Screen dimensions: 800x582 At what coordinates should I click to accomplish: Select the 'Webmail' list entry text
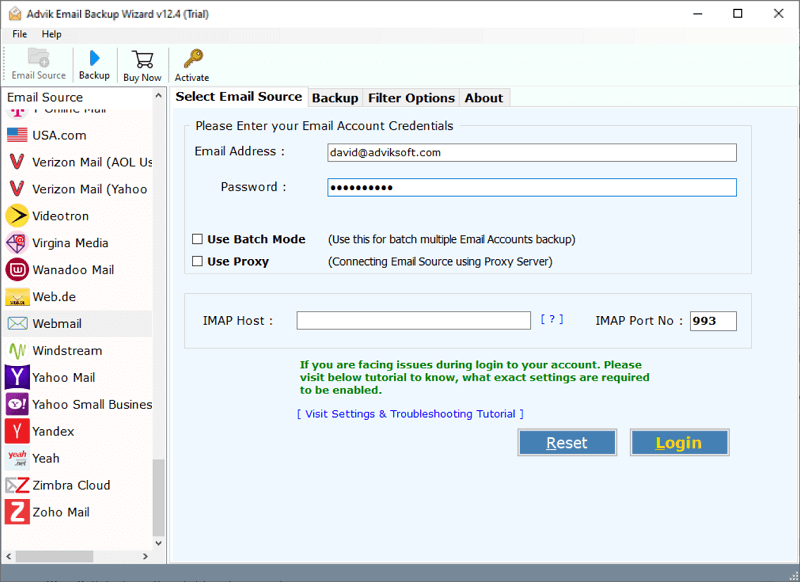57,323
